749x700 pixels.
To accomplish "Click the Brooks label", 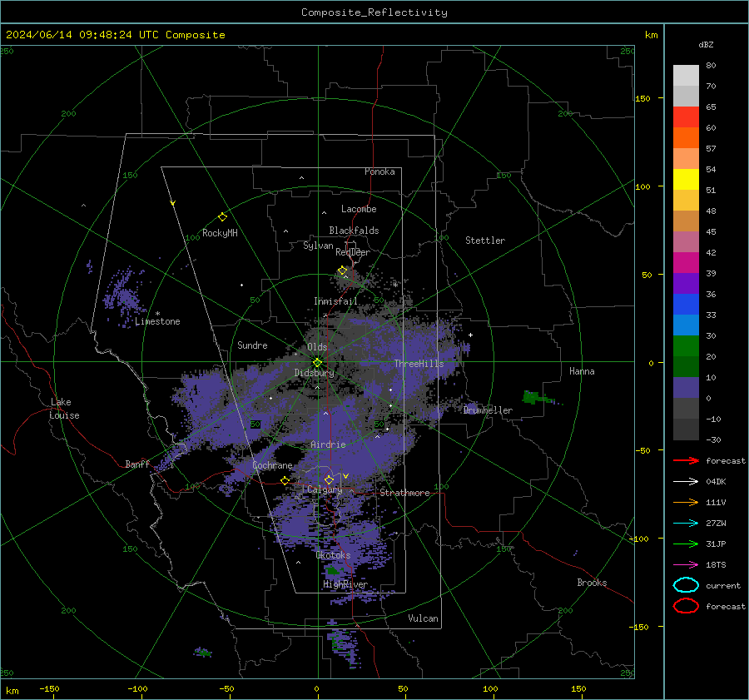I will [592, 583].
